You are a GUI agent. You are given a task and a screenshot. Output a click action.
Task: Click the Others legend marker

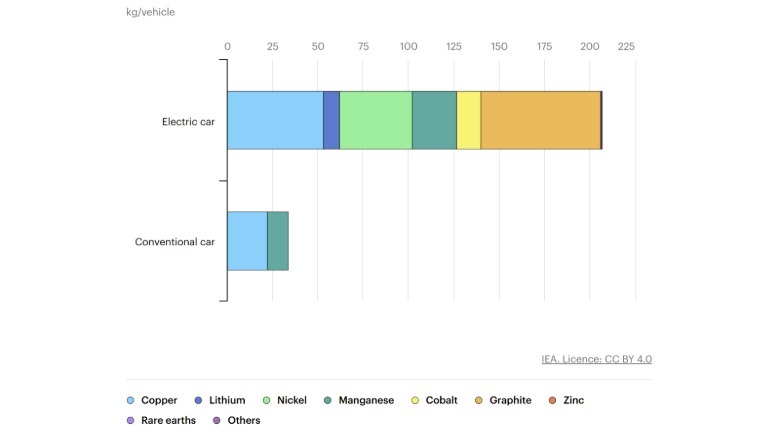coord(217,421)
